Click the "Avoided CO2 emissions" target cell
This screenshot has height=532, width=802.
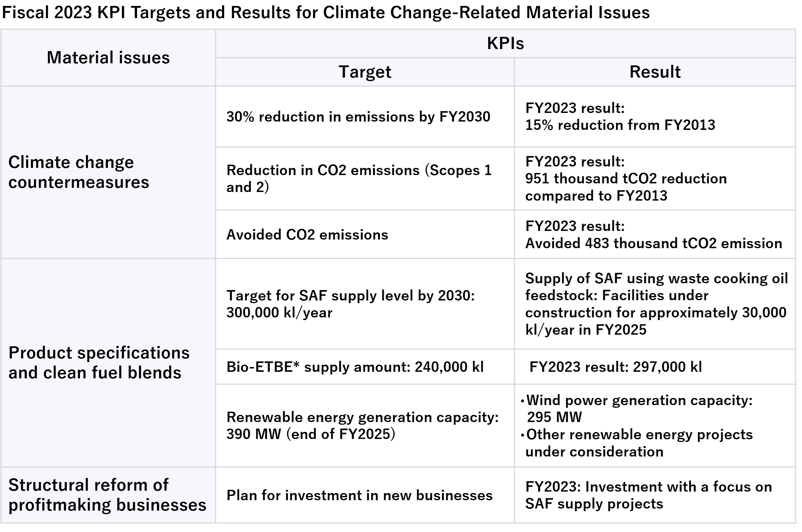pos(307,235)
